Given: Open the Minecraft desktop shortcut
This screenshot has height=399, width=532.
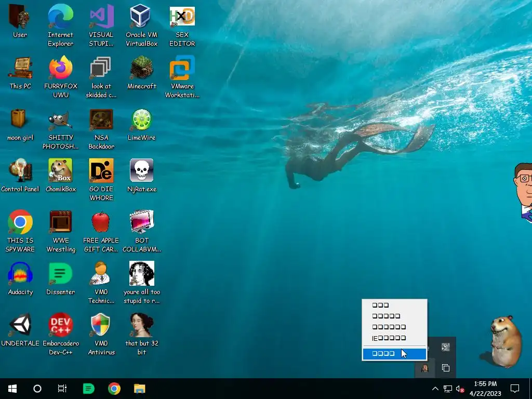Looking at the screenshot, I should [x=141, y=73].
